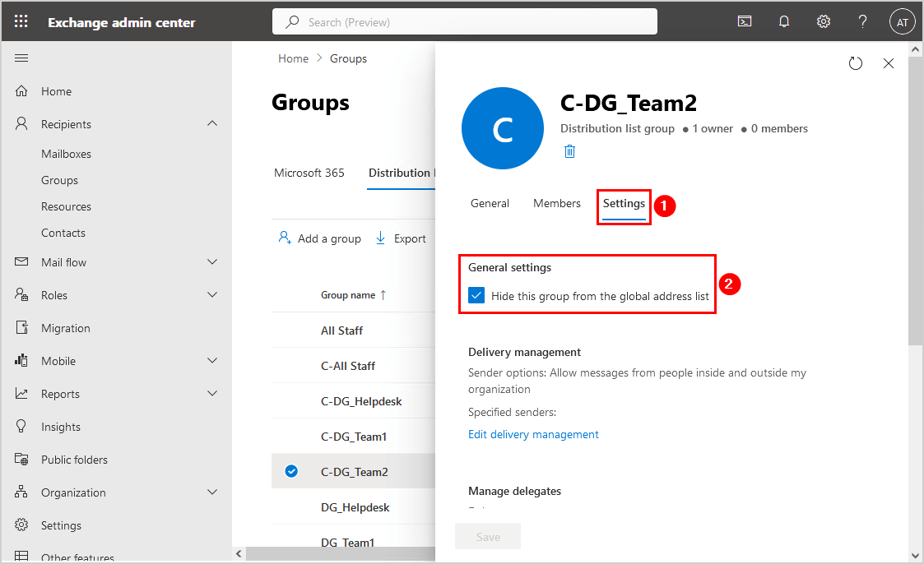The height and width of the screenshot is (564, 924).
Task: Click Add a group button
Action: click(x=320, y=238)
